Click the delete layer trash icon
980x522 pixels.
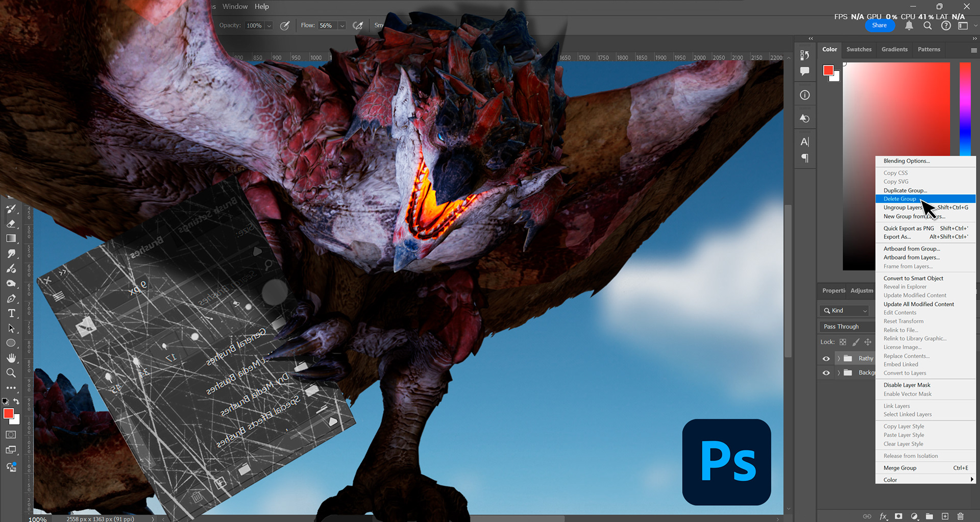961,516
